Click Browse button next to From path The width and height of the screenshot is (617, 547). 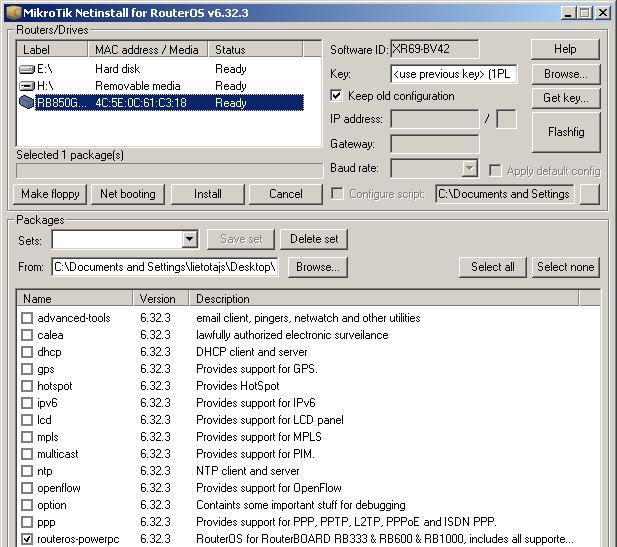pyautogui.click(x=318, y=267)
